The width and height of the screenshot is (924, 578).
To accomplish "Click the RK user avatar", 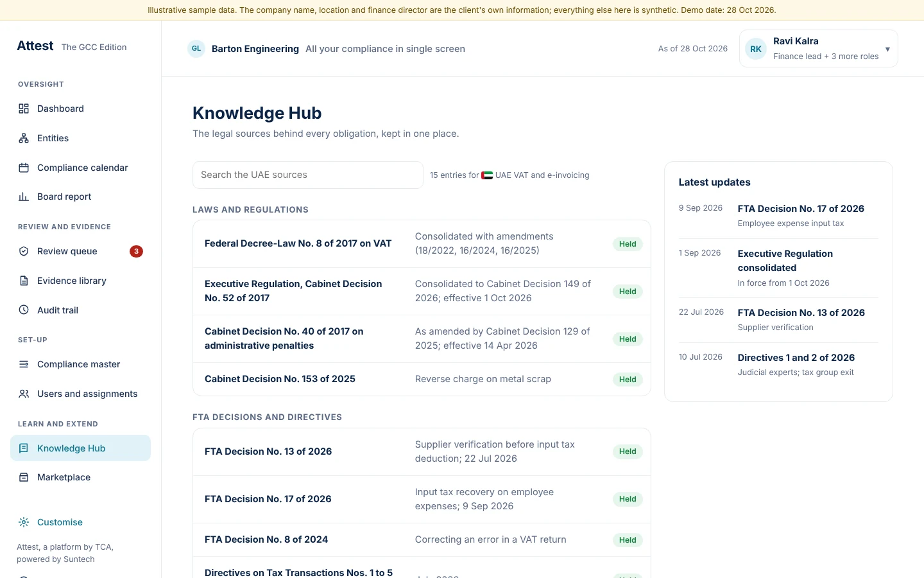I will 756,49.
